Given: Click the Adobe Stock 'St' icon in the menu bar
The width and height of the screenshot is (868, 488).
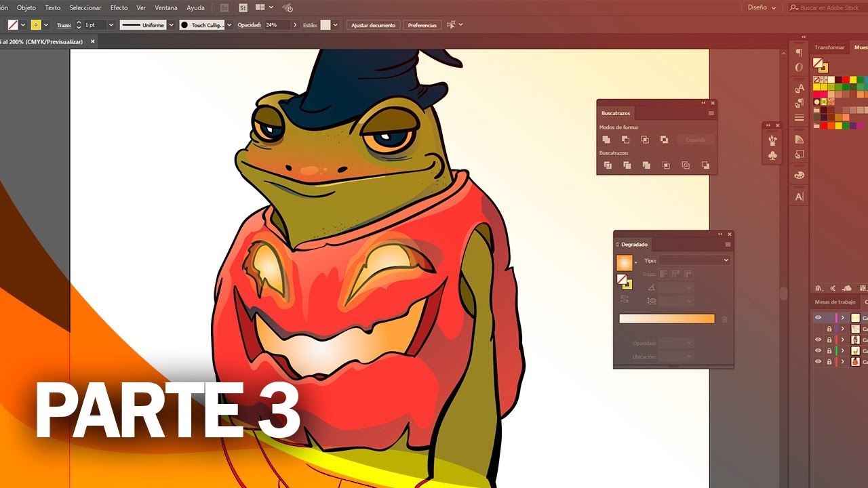Looking at the screenshot, I should (x=243, y=7).
